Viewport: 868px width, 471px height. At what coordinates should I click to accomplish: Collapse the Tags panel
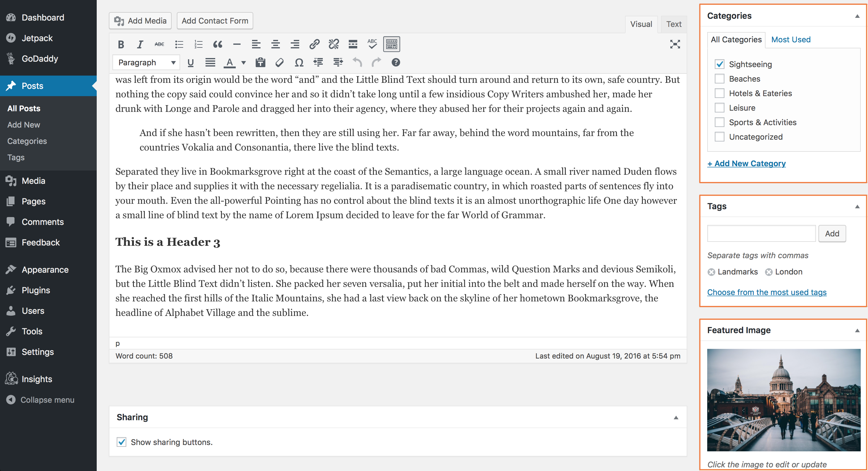coord(857,206)
